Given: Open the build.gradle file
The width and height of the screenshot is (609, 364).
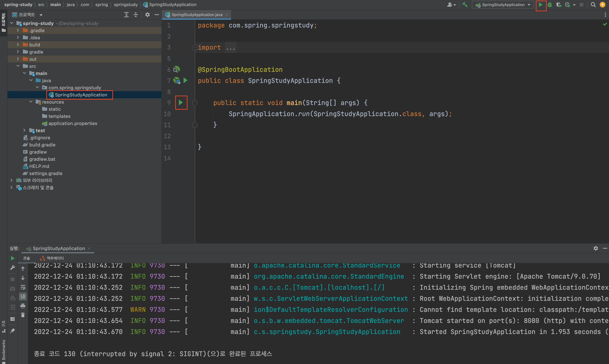Looking at the screenshot, I should click(x=42, y=145).
